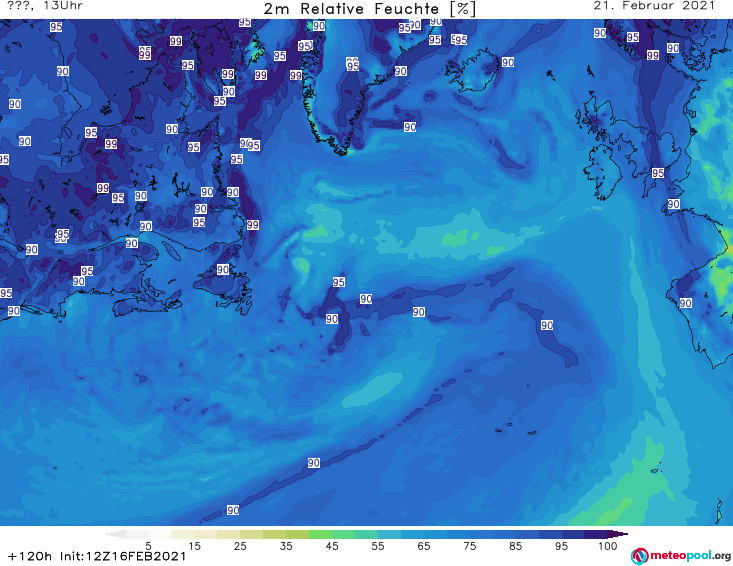Click the meteopool.org logo
The width and height of the screenshot is (733, 566).
(680, 556)
